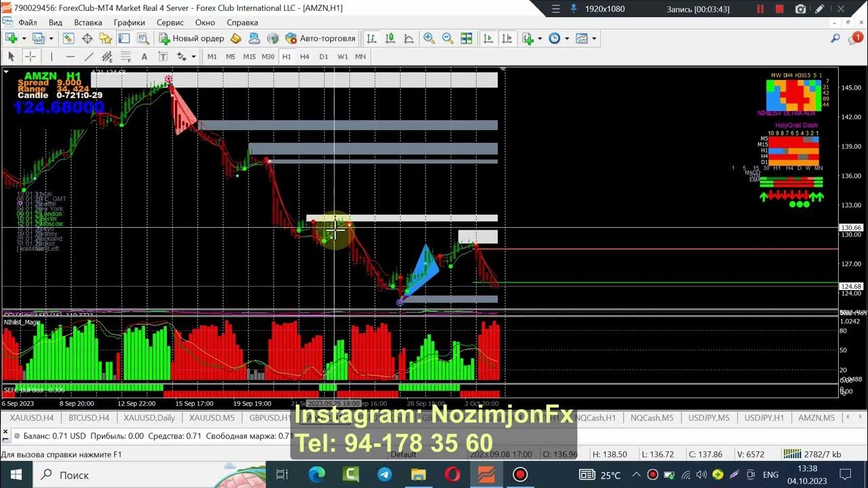Select the crosshair tool

click(x=30, y=56)
